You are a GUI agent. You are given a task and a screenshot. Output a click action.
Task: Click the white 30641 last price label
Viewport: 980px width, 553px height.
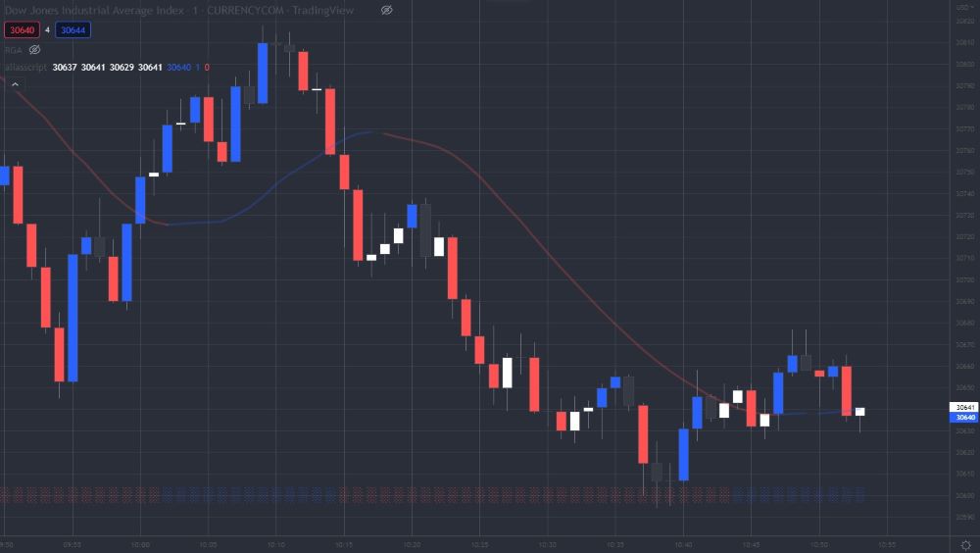tap(963, 407)
